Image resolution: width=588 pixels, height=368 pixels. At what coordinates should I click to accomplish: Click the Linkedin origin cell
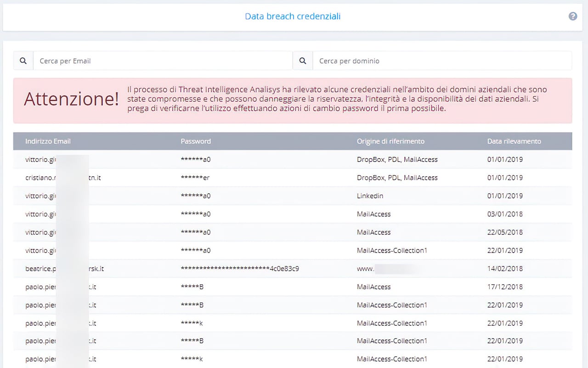click(x=370, y=196)
